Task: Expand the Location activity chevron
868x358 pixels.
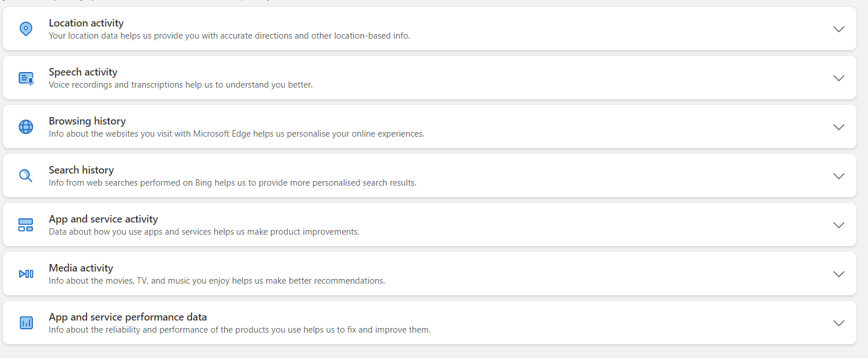Action: [839, 29]
